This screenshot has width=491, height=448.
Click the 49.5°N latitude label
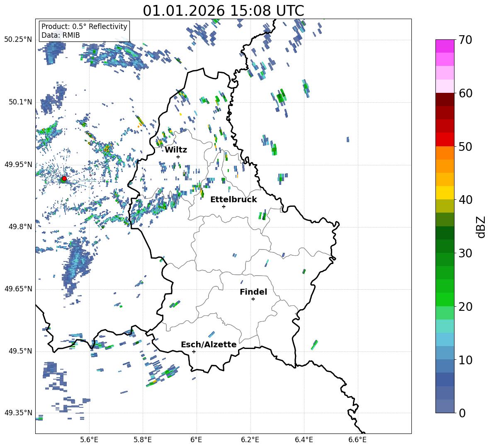[x=20, y=351]
